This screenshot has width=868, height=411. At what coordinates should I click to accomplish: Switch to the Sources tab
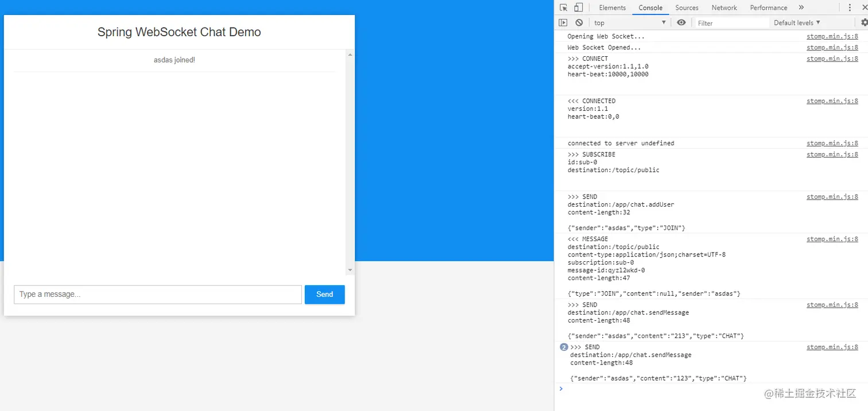point(687,7)
